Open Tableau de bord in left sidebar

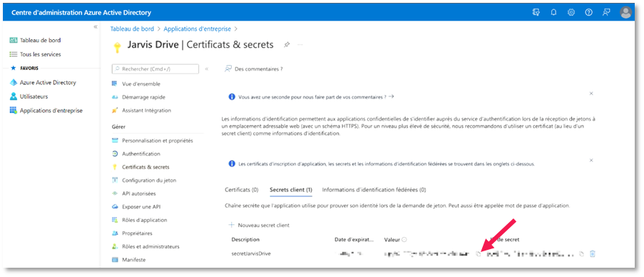[40, 40]
